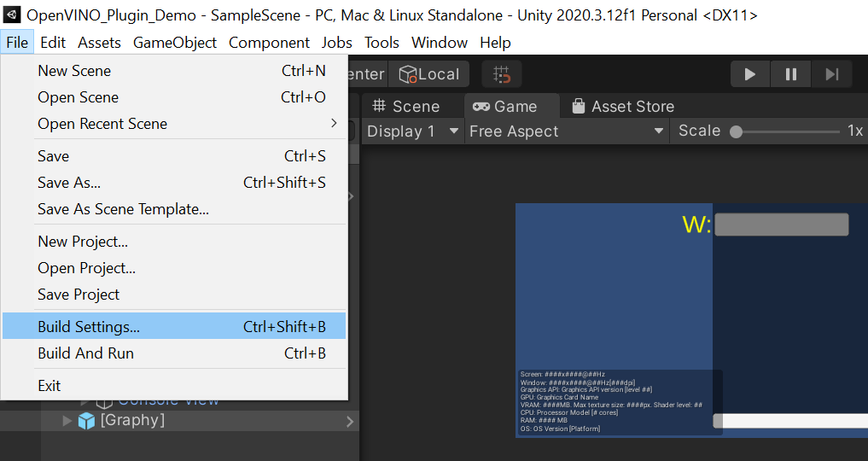Open the Display 1 dropdown
The height and width of the screenshot is (461, 868).
coord(414,131)
